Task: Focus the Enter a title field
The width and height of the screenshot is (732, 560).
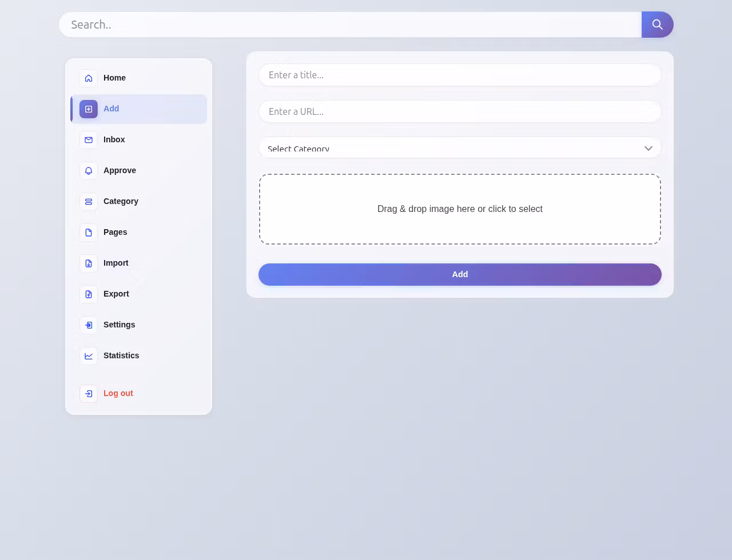Action: pyautogui.click(x=460, y=75)
